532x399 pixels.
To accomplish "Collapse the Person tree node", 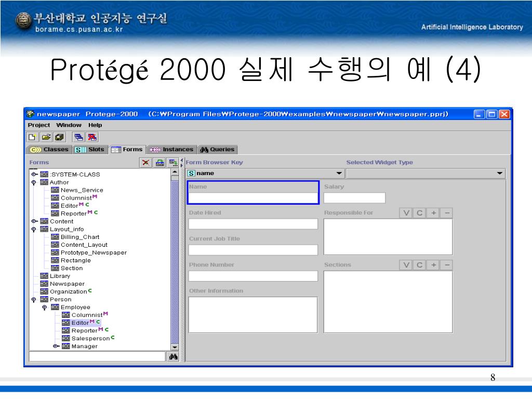I will (34, 300).
